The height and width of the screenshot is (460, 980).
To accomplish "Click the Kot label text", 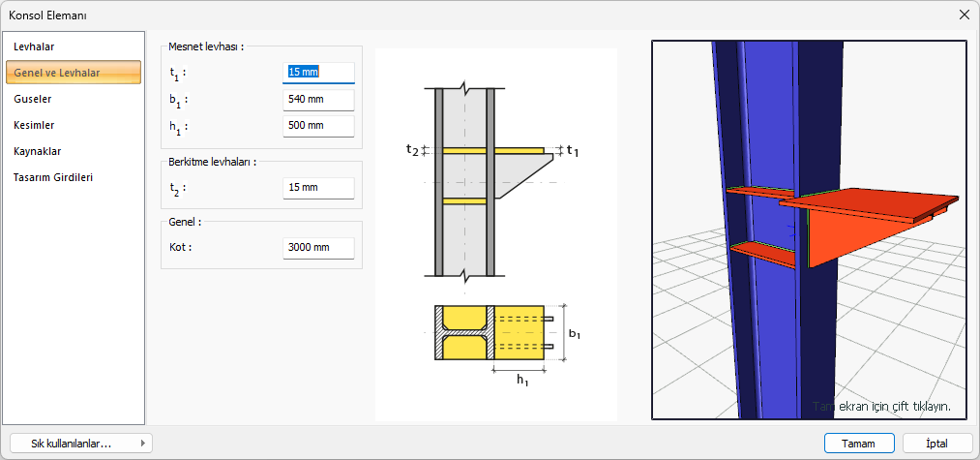I will (x=180, y=247).
